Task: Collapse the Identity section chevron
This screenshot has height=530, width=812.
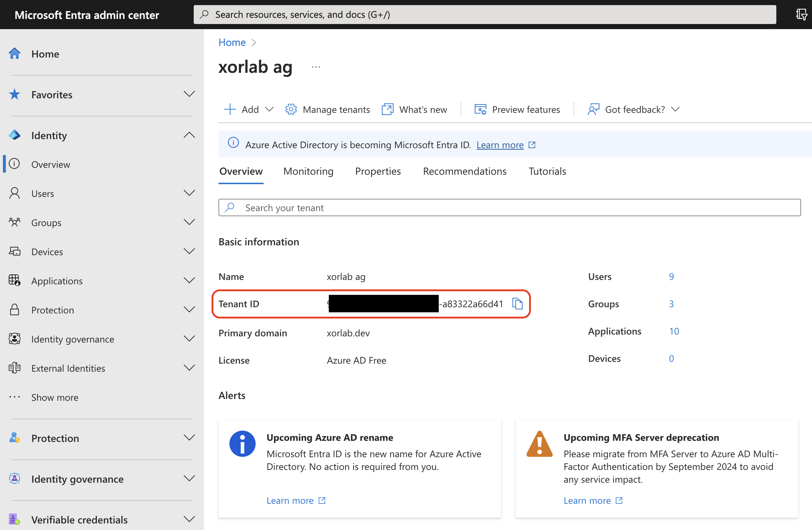Action: point(189,135)
